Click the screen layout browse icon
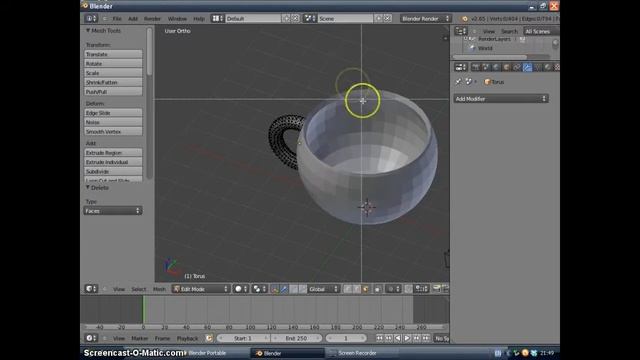 tap(217, 18)
